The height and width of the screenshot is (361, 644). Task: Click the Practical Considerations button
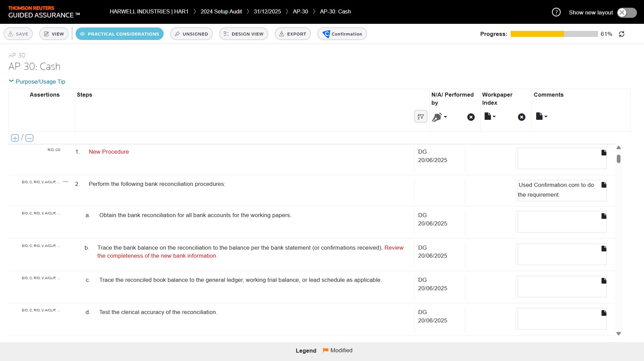(120, 34)
